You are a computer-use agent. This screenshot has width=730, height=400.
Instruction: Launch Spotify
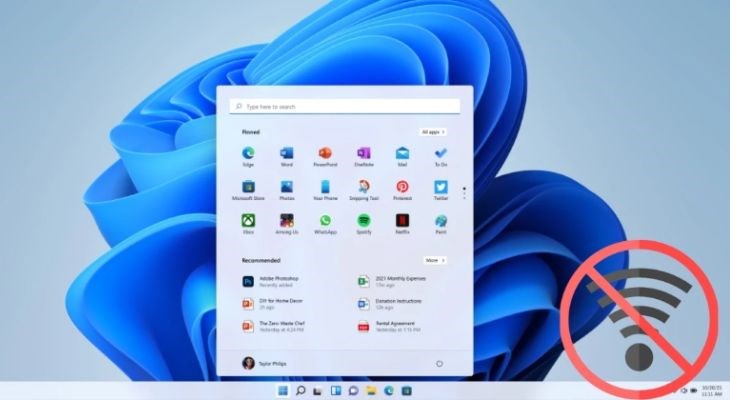click(364, 224)
